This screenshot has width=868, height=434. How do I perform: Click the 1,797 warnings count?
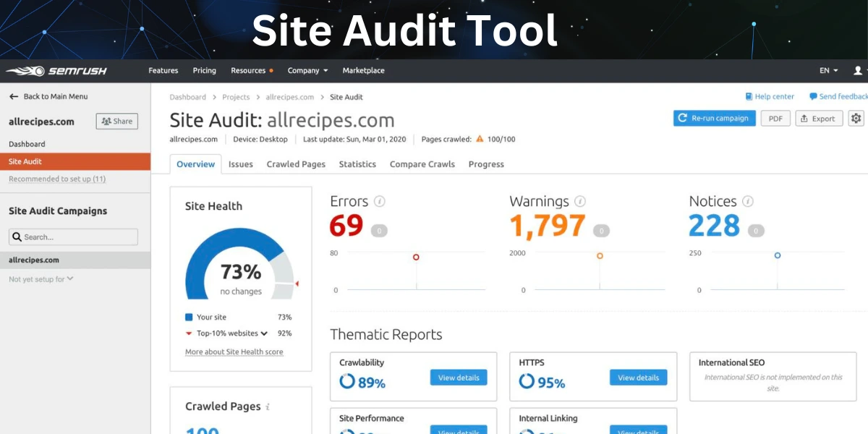[x=548, y=226]
